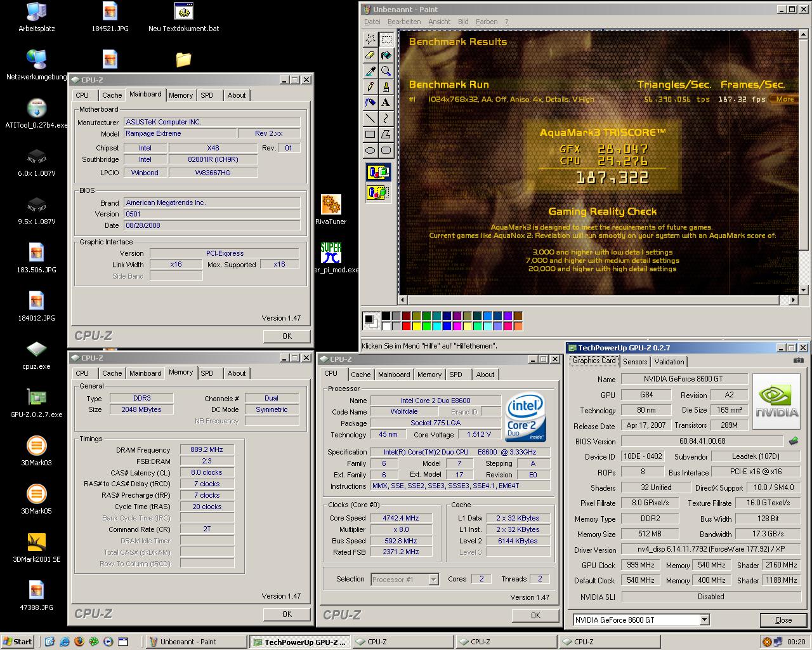812x650 pixels.
Task: Select the cpuz.exe desktop icon
Action: (x=36, y=355)
